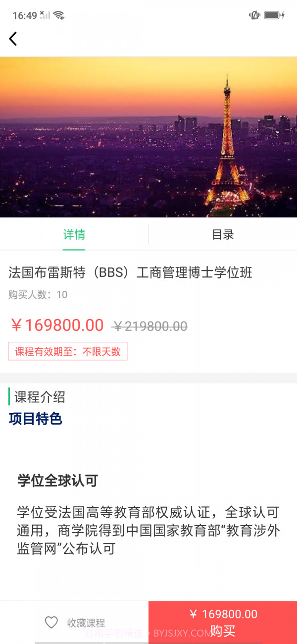Tap the second signal-strength icon near the clock
Screen dimensions: 297x644
pos(45,15)
